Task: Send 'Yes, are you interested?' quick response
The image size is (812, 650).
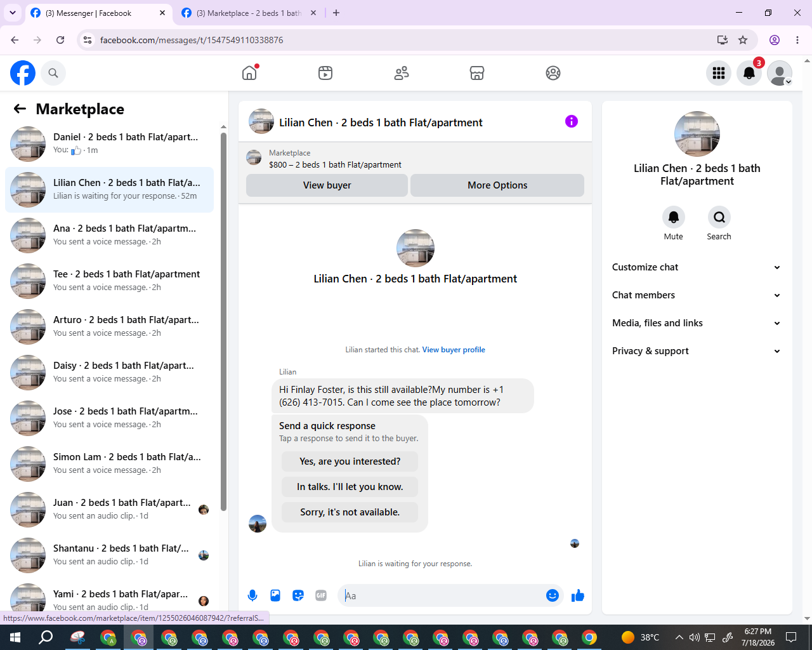Action: 350,461
